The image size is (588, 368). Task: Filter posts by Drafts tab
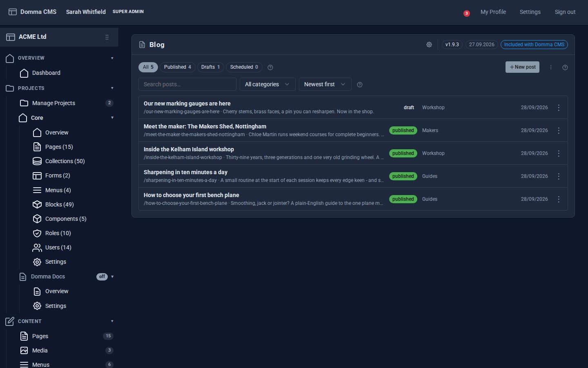click(x=211, y=67)
